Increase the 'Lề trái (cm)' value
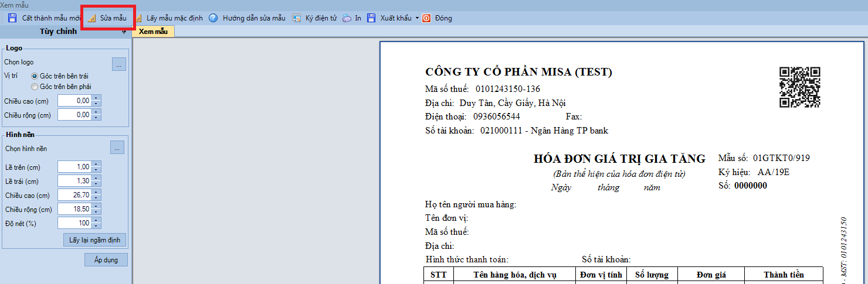 97,178
